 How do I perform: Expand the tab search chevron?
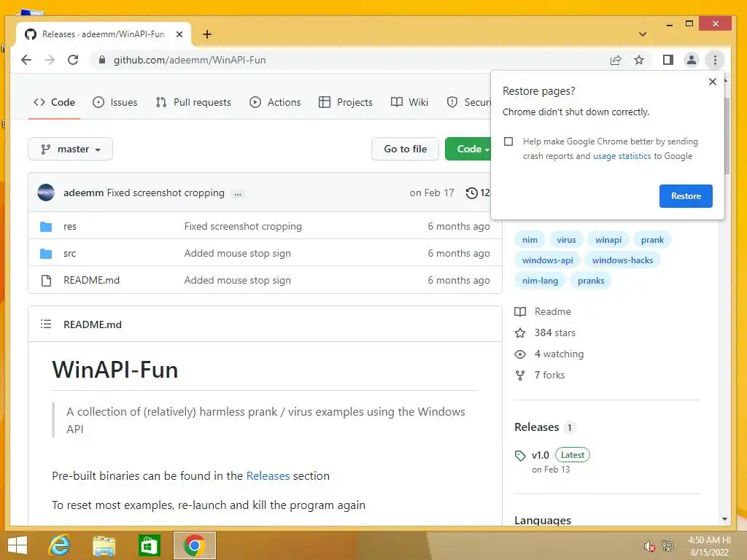point(643,34)
